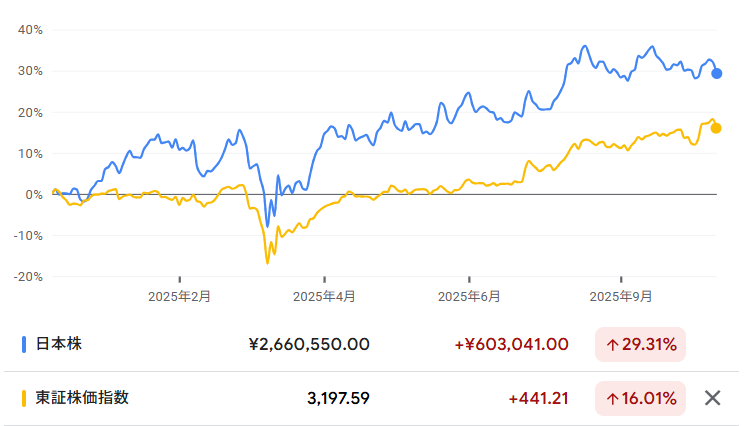Click the 40% y-axis label
The image size is (745, 426).
(x=31, y=30)
